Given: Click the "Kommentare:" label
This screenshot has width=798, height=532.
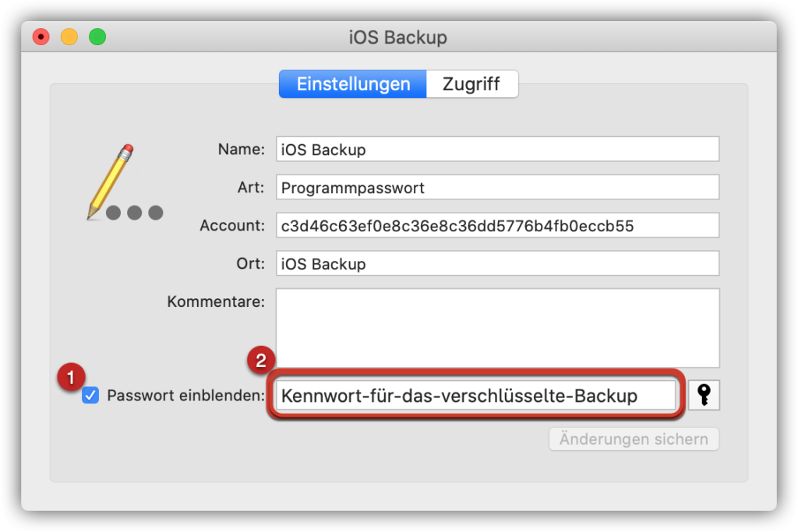Looking at the screenshot, I should [x=216, y=301].
